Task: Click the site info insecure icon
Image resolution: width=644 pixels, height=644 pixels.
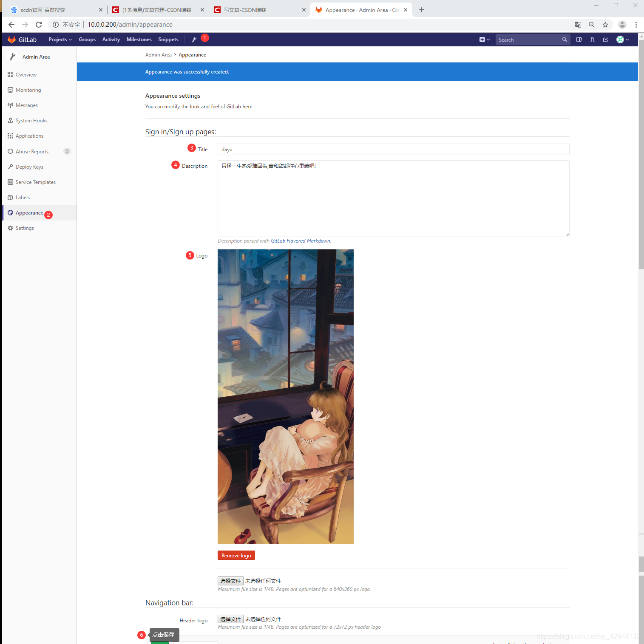Action: 55,25
